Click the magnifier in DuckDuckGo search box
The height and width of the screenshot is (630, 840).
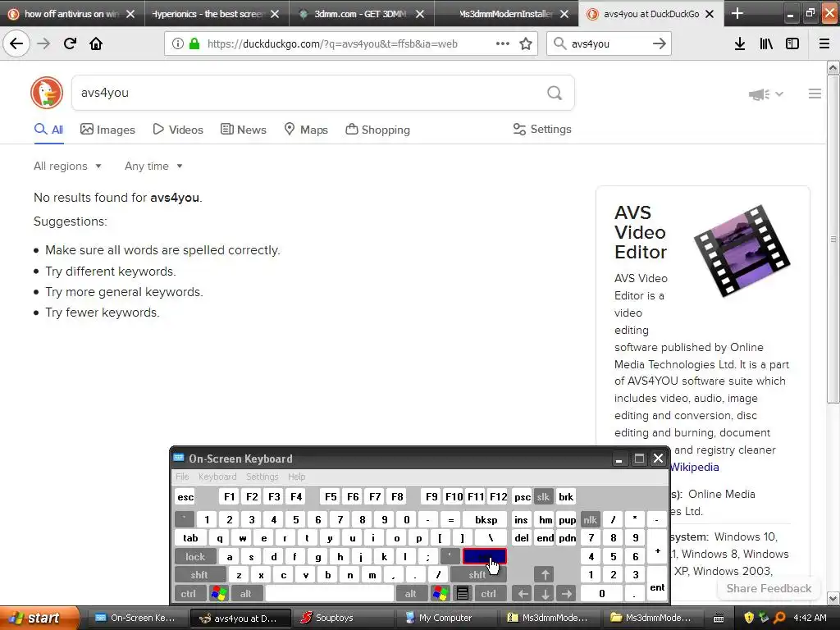coord(555,93)
